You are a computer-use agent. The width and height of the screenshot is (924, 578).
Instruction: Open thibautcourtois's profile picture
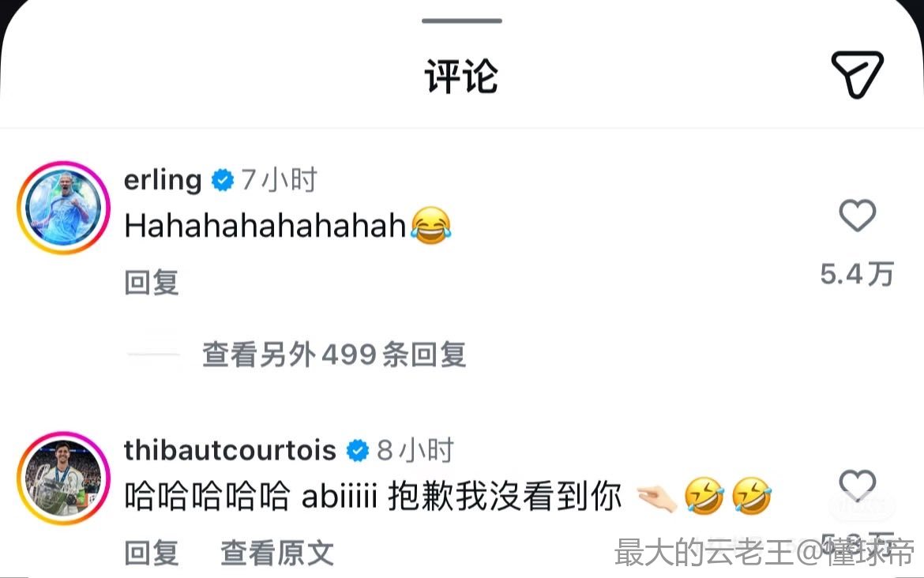pos(64,479)
